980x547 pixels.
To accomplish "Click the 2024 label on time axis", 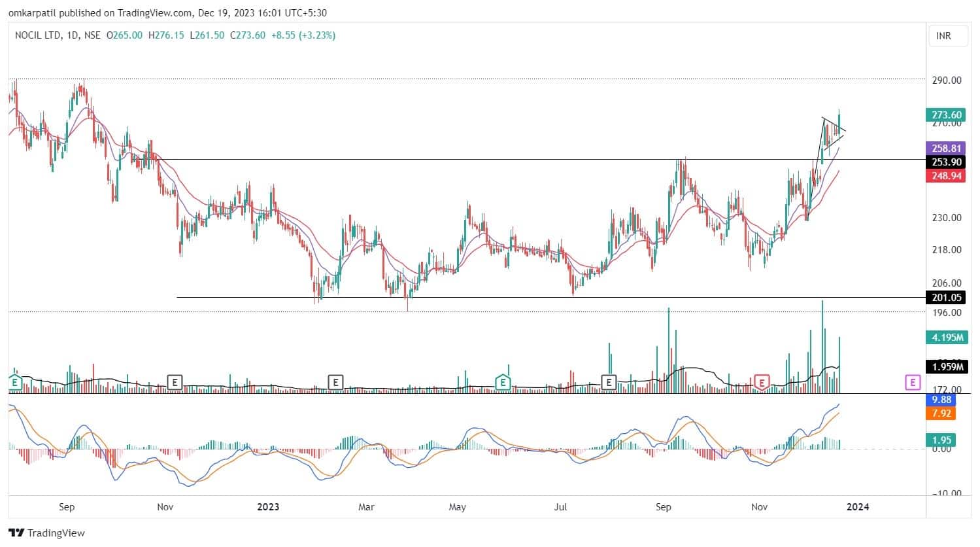I will pyautogui.click(x=858, y=507).
